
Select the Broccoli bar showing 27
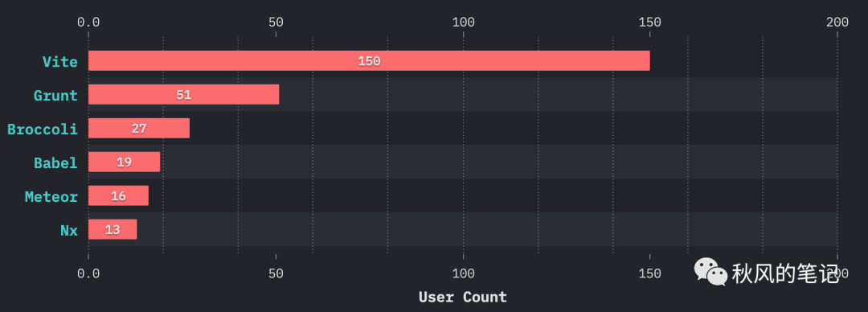pos(139,128)
